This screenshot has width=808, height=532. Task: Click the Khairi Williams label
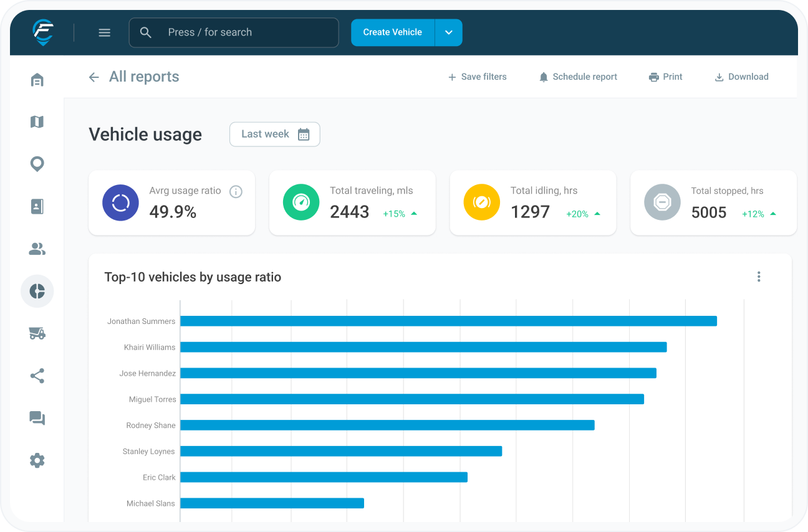(150, 347)
